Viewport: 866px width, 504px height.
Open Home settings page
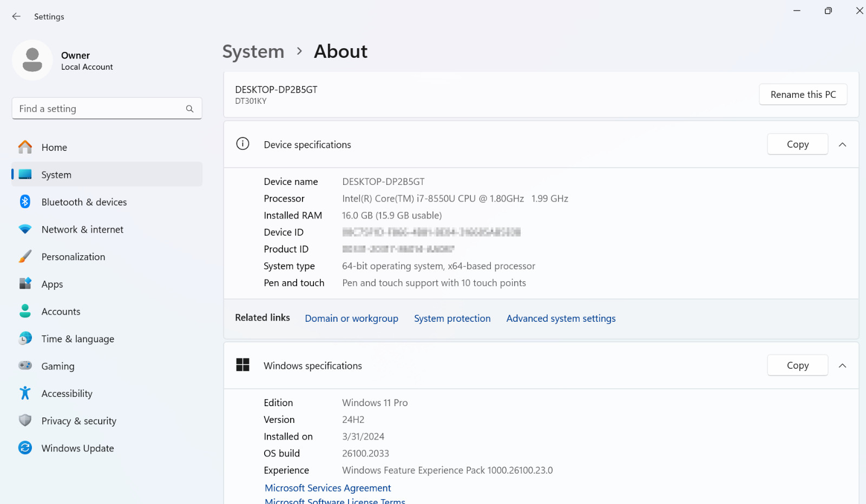tap(107, 147)
